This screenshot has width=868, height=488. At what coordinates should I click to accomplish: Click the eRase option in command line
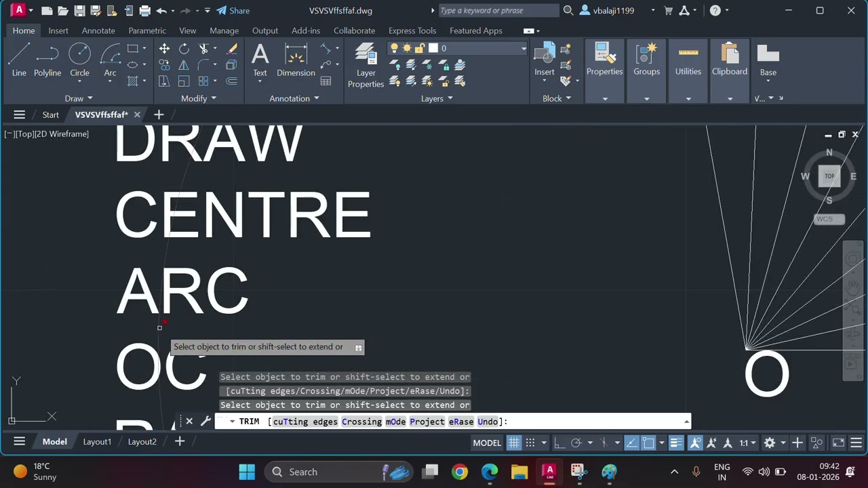click(x=461, y=422)
